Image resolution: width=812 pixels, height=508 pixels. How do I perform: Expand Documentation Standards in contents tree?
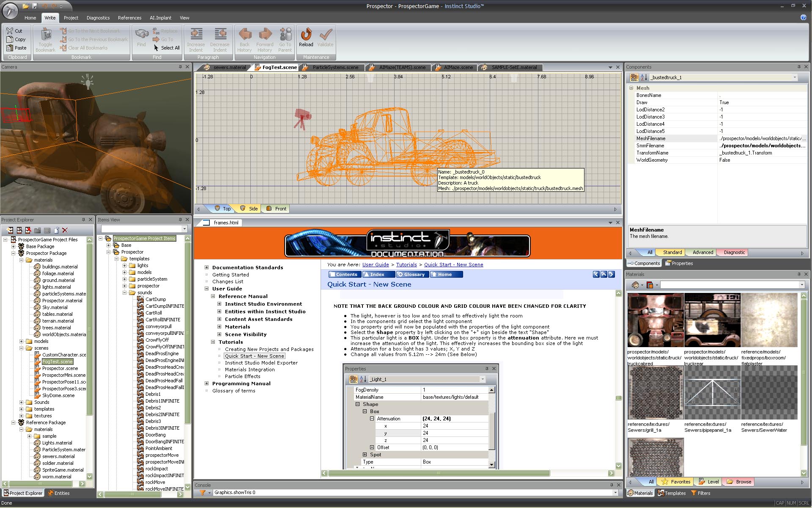pos(206,268)
